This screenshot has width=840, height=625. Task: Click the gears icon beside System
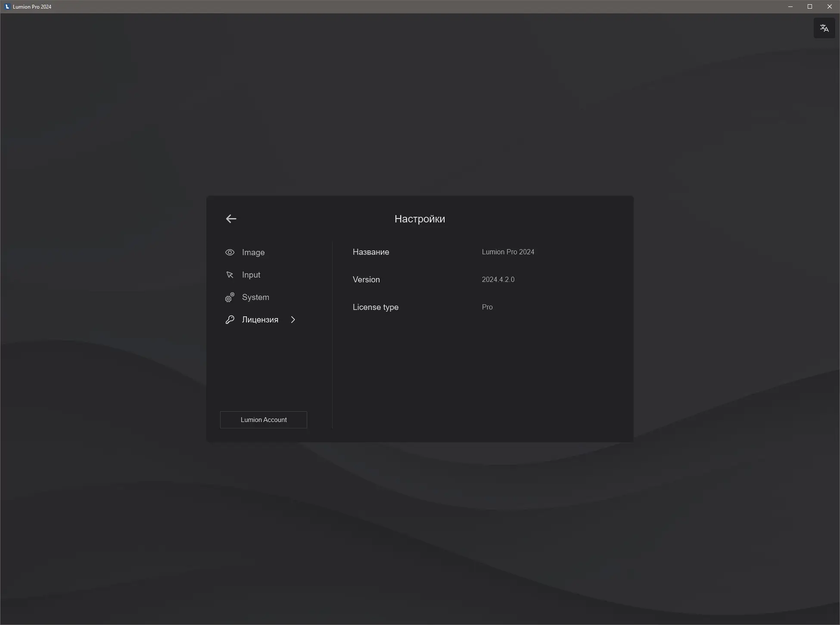(230, 297)
